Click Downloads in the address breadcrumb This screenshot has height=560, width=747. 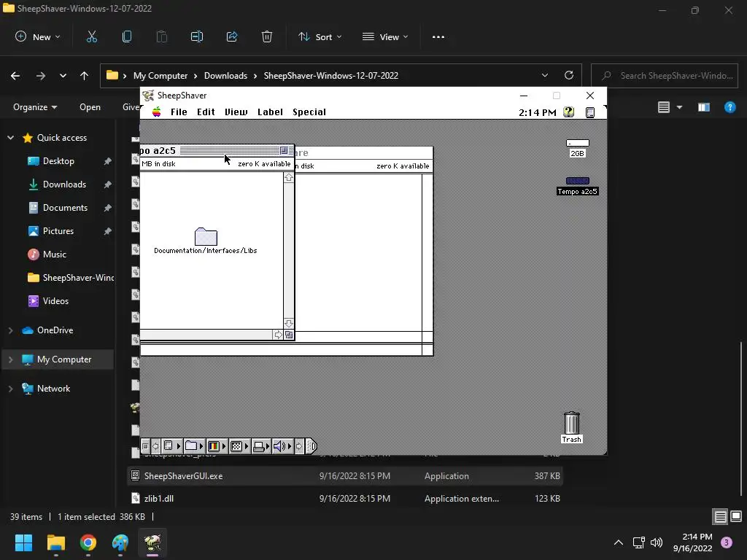(225, 76)
